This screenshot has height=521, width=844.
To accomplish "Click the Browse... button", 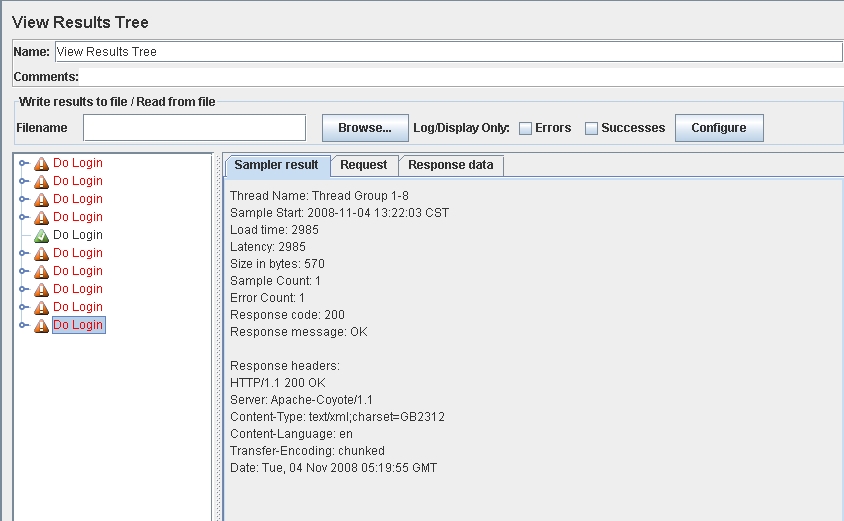I will pos(365,128).
